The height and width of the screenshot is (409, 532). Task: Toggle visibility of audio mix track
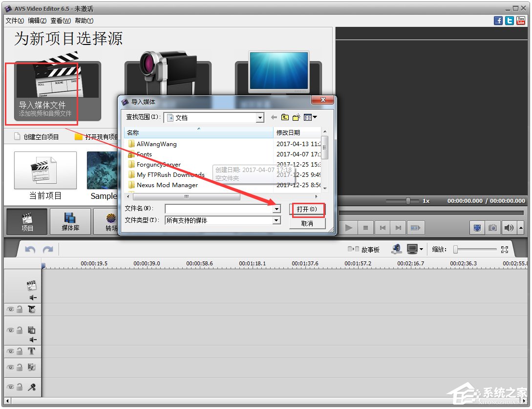(x=11, y=367)
